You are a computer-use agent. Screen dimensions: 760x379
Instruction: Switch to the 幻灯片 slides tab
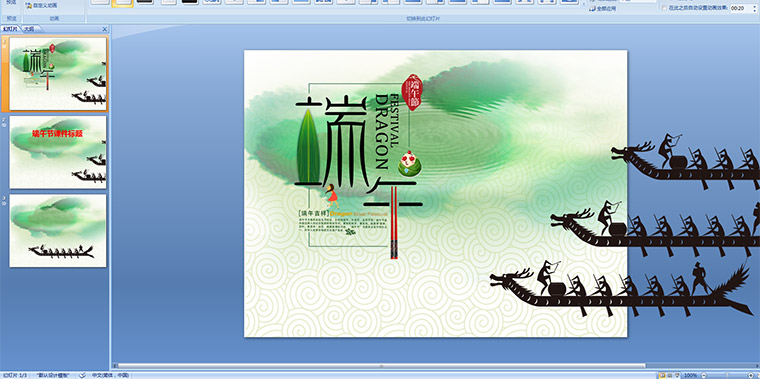click(x=11, y=29)
